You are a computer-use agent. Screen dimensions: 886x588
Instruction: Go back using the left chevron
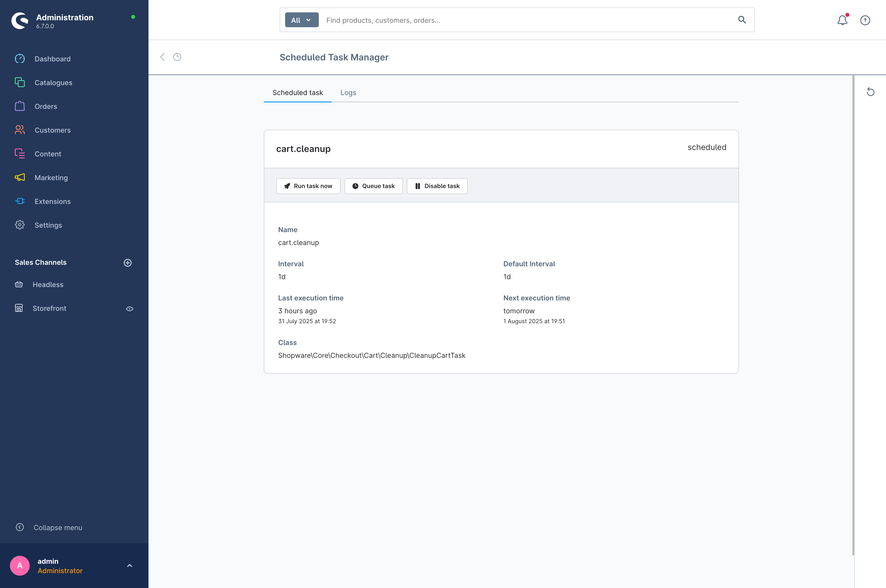162,57
